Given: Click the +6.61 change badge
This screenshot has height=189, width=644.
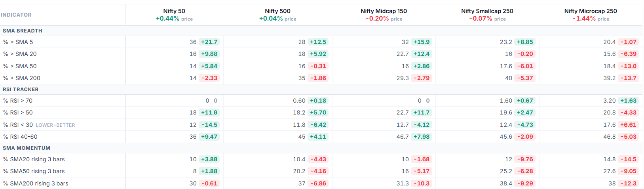Looking at the screenshot, I should click(628, 125).
